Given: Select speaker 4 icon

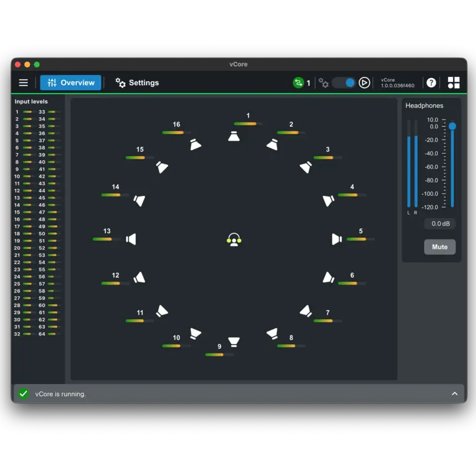Looking at the screenshot, I should (x=328, y=201).
